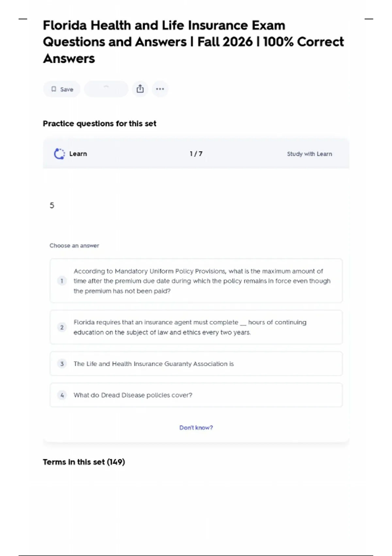The height and width of the screenshot is (556, 392).
Task: Choose the continuing education hours answer
Action: (x=196, y=327)
